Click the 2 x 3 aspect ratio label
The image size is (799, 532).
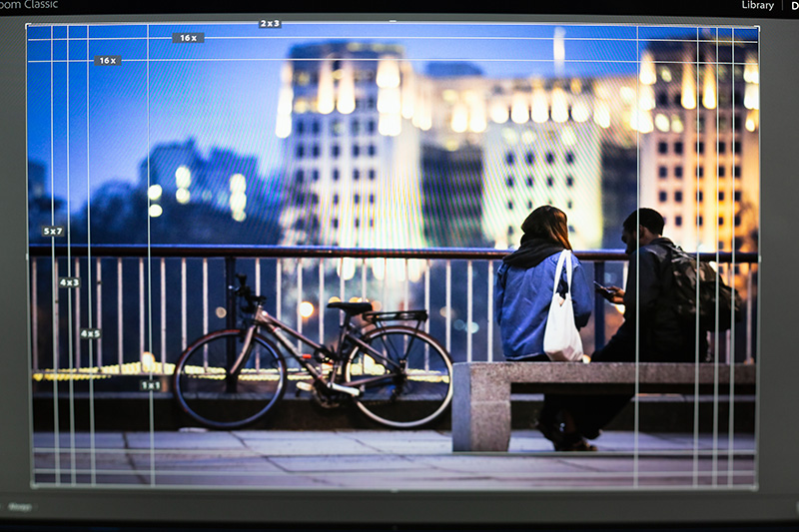(x=270, y=23)
